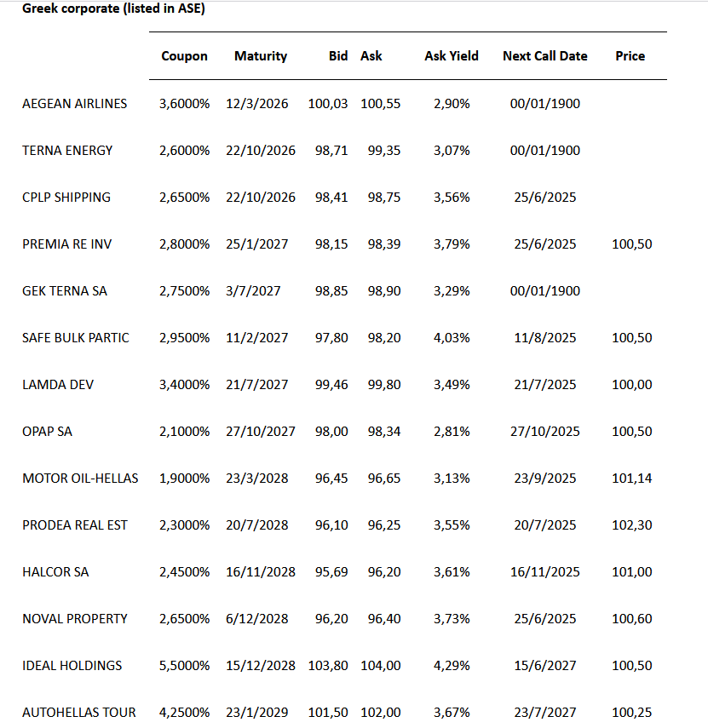708x728 pixels.
Task: Select PRODEA REAL EST price 102,30
Action: (x=632, y=525)
